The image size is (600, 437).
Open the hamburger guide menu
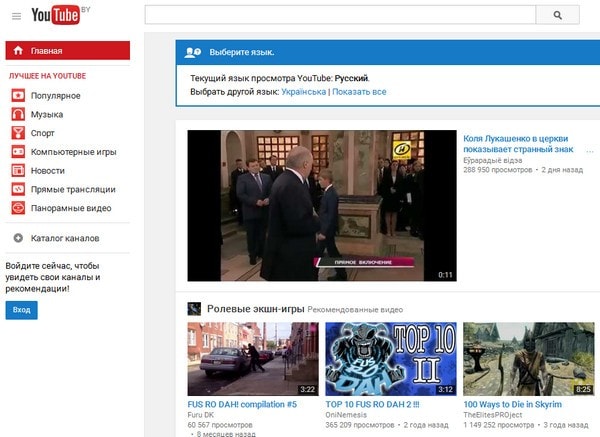[16, 16]
